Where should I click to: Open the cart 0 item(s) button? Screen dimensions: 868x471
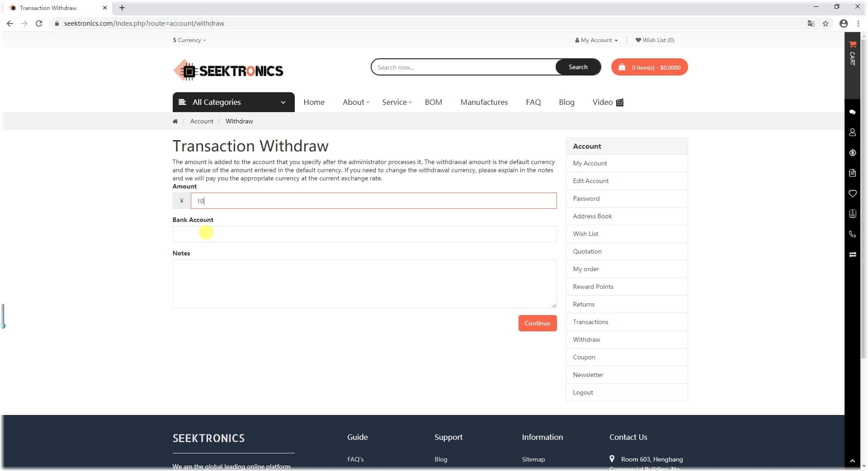[x=649, y=67]
